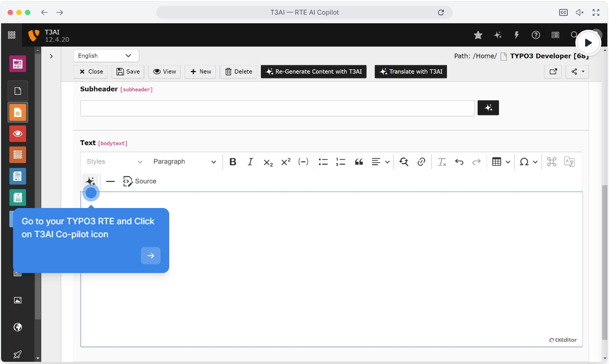Click the View button
This screenshot has width=609, height=364.
(164, 71)
